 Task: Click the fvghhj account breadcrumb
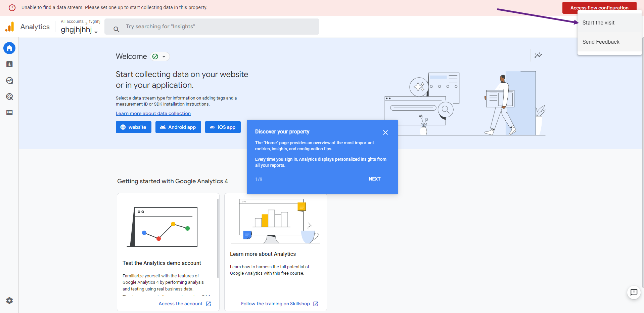coord(95,22)
